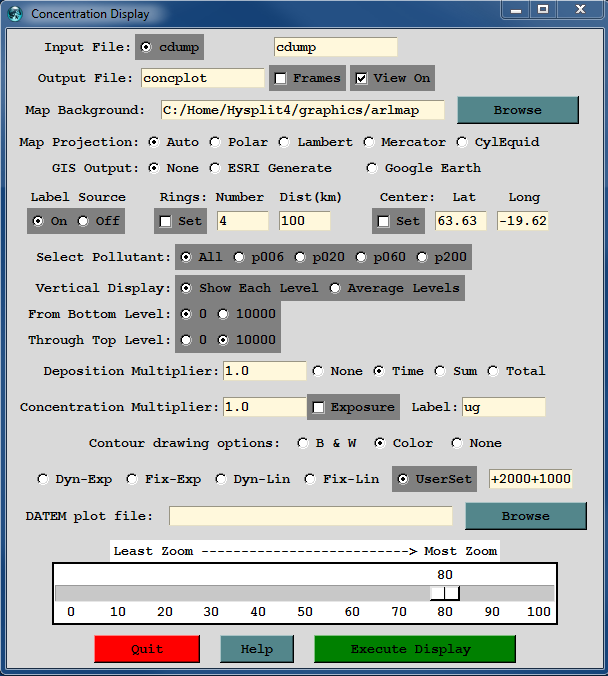Choose B & W contour drawing

click(x=304, y=443)
